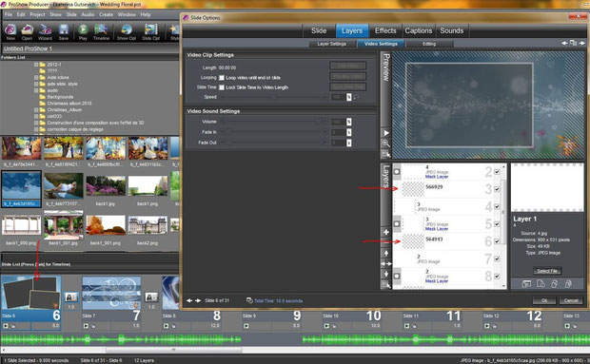Expand the Christmas_Album folder node
The image size is (590, 364).
click(36, 110)
